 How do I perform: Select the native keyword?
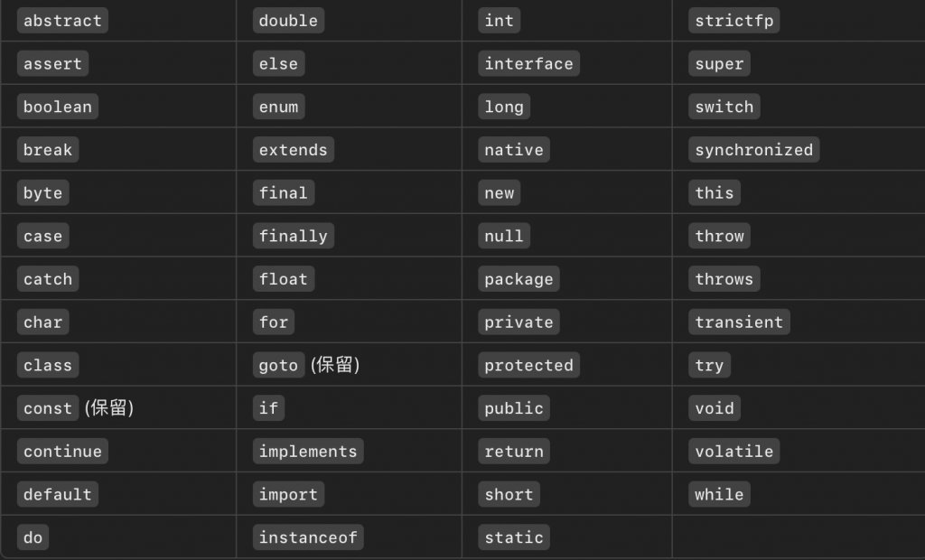pos(514,150)
